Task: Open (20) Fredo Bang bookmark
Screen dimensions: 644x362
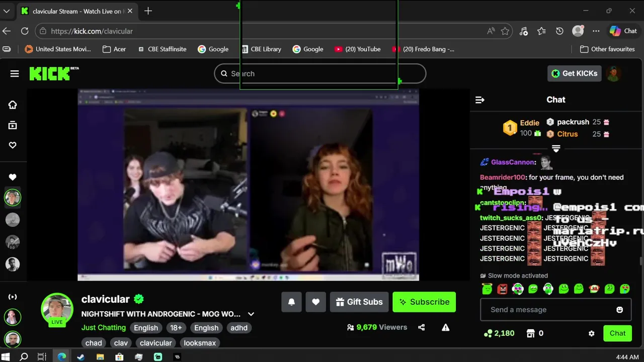Action: [423, 49]
